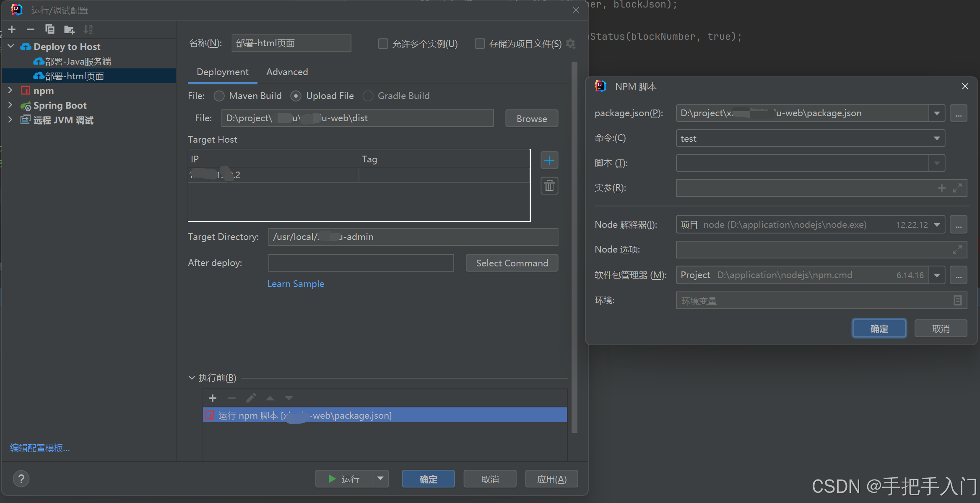Switch to the Deployment tab
The width and height of the screenshot is (980, 503).
point(222,72)
